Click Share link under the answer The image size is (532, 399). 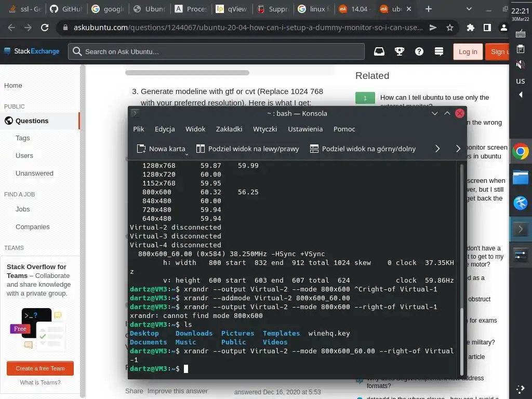[134, 391]
